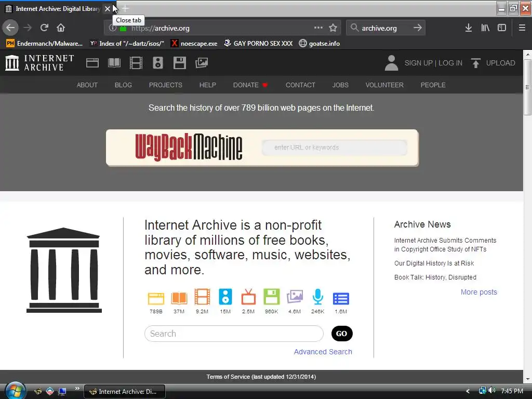The image size is (532, 399).
Task: Toggle the sidebar view icon
Action: coord(502,28)
